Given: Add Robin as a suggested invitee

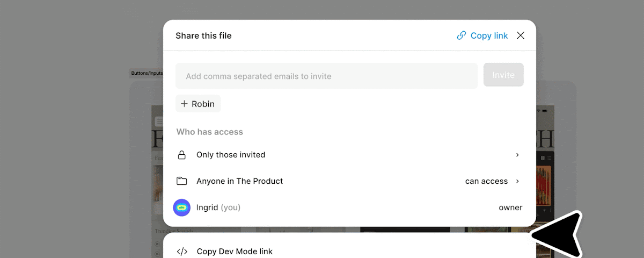Looking at the screenshot, I should coord(198,104).
